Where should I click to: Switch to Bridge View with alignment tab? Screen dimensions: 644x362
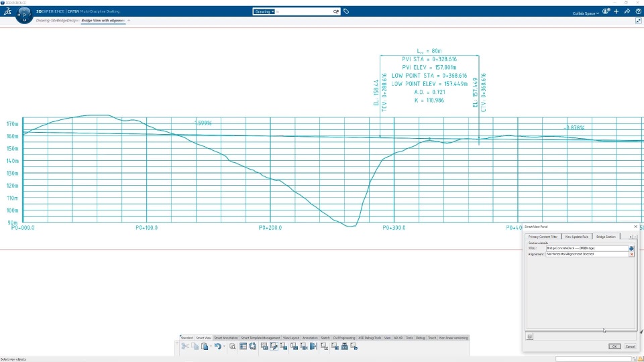tap(103, 21)
